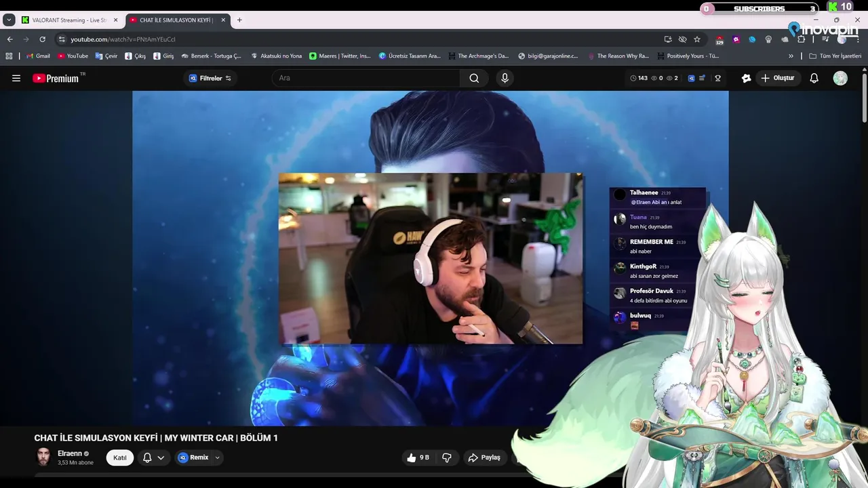
Task: Open a new tab with plus button
Action: (x=239, y=20)
